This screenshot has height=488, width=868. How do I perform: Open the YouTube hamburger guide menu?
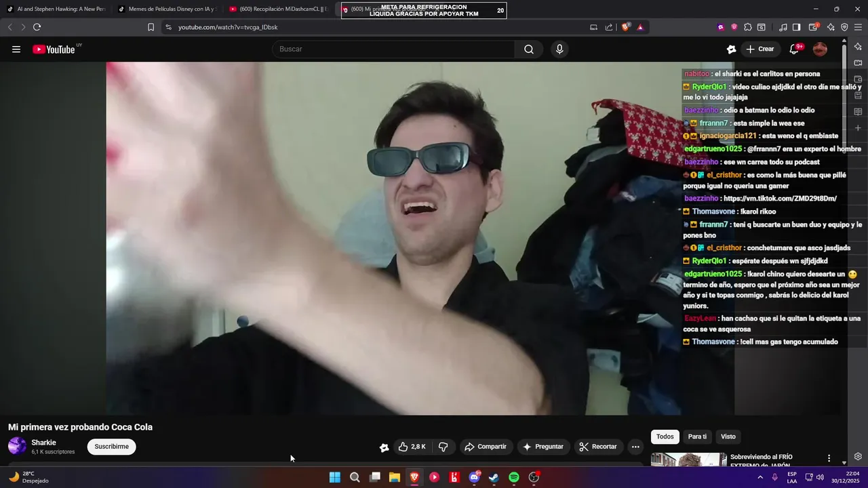pyautogui.click(x=16, y=49)
